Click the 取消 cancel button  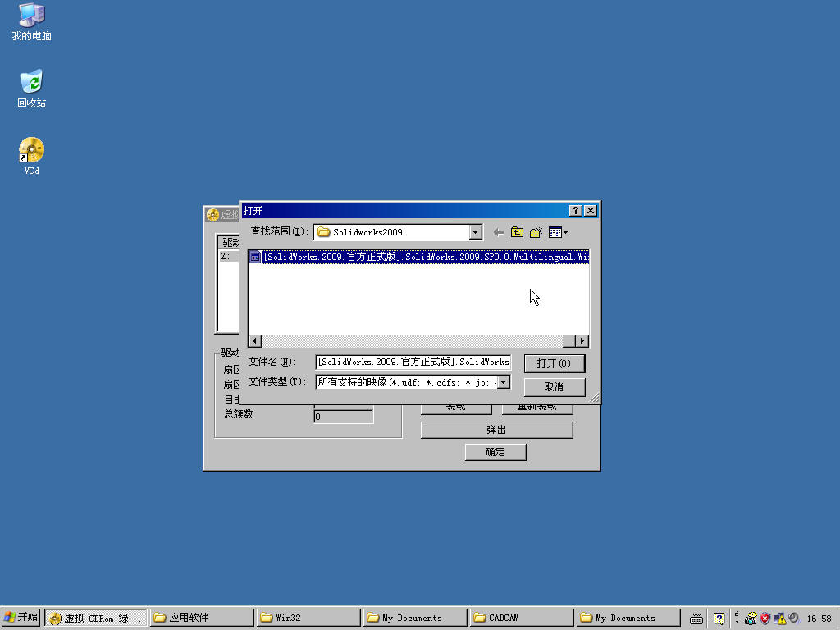pyautogui.click(x=554, y=387)
